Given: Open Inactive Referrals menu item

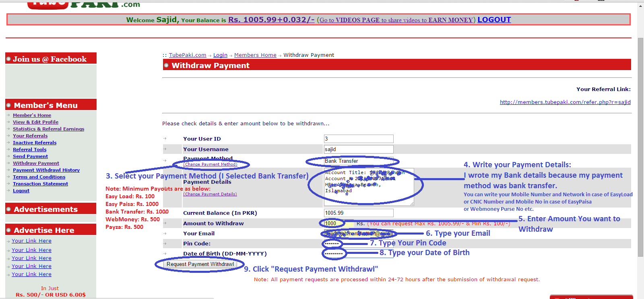Looking at the screenshot, I should tap(35, 143).
